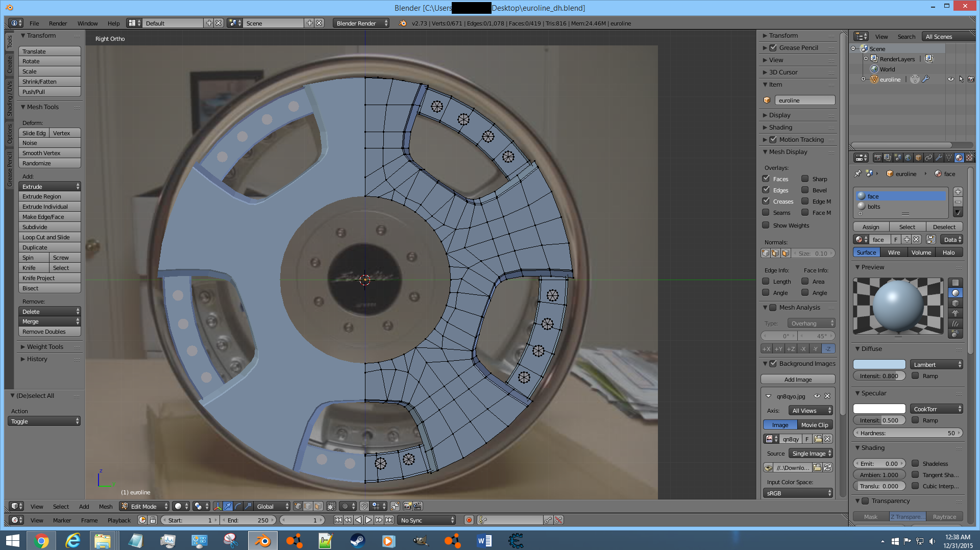
Task: Click the Diffuse color swatch
Action: (x=879, y=364)
